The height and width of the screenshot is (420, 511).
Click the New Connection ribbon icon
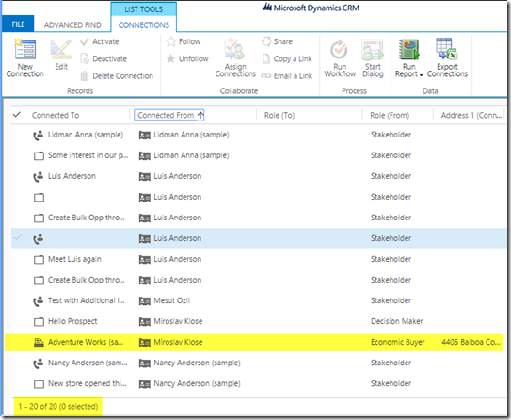(x=25, y=49)
